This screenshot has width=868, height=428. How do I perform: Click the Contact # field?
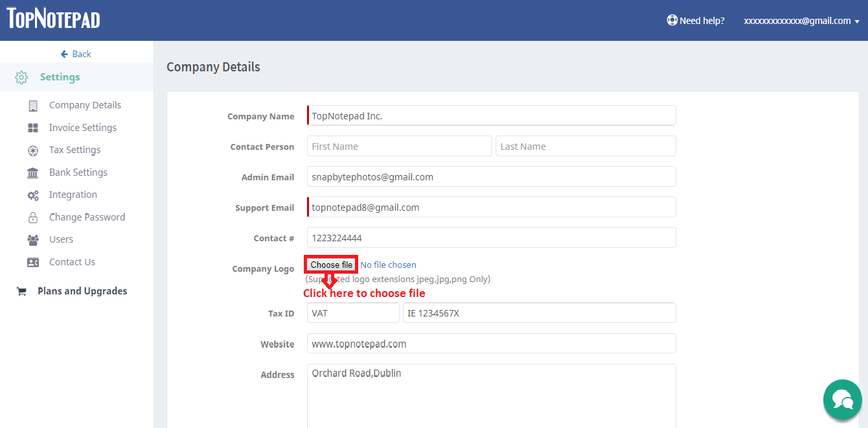(x=492, y=237)
